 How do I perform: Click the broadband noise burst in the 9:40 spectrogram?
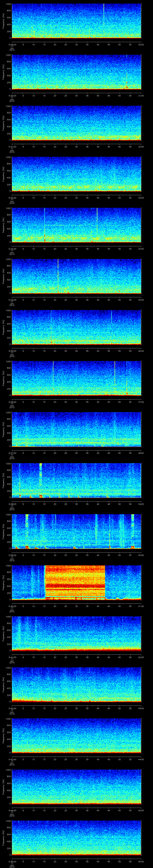(75, 582)
